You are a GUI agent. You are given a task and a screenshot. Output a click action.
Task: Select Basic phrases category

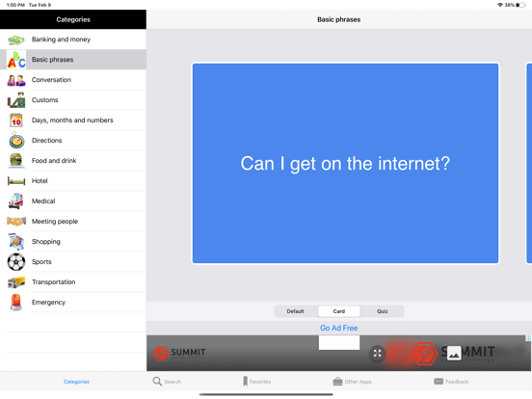pyautogui.click(x=73, y=60)
